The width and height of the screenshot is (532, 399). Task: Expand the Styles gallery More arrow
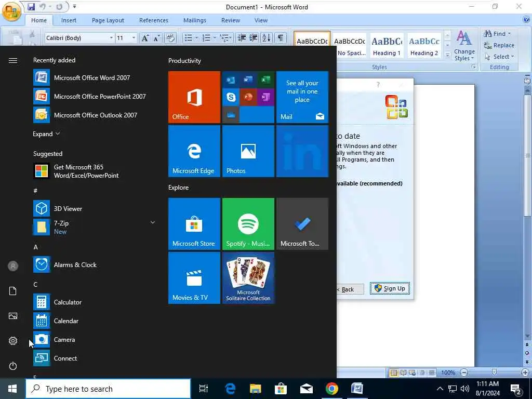click(447, 55)
